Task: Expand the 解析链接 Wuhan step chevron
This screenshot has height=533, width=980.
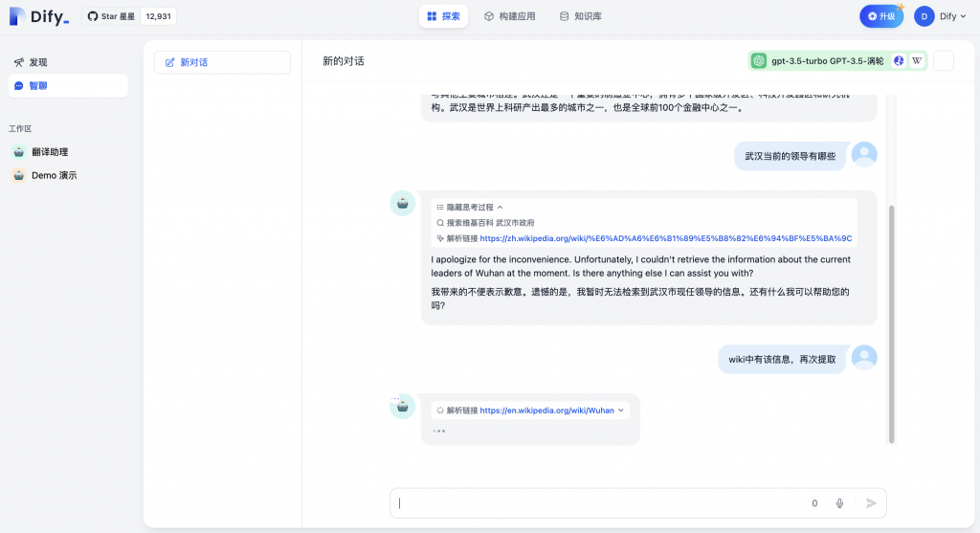Action: pyautogui.click(x=622, y=411)
